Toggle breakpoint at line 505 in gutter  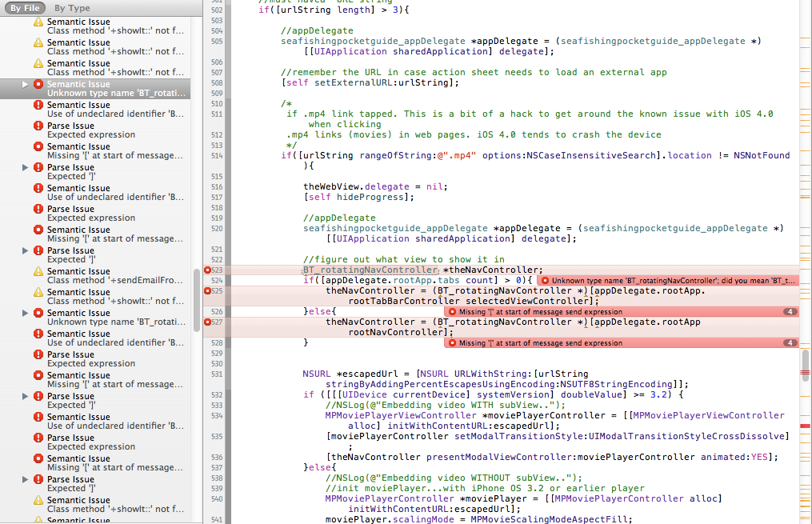[x=216, y=41]
